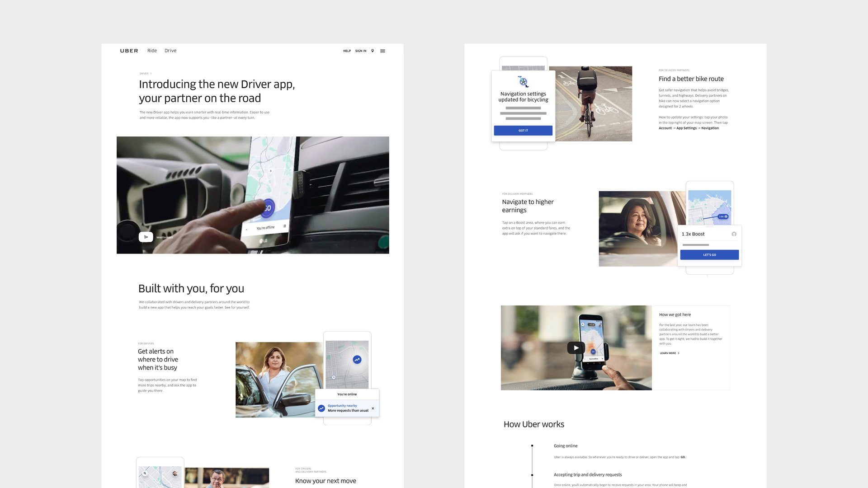The width and height of the screenshot is (868, 488).
Task: Click the UBER logo in the header
Action: [129, 51]
